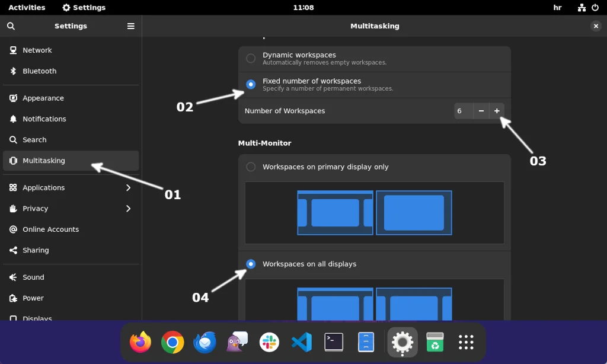607x364 pixels.
Task: Select Fixed number of workspaces
Action: click(251, 84)
